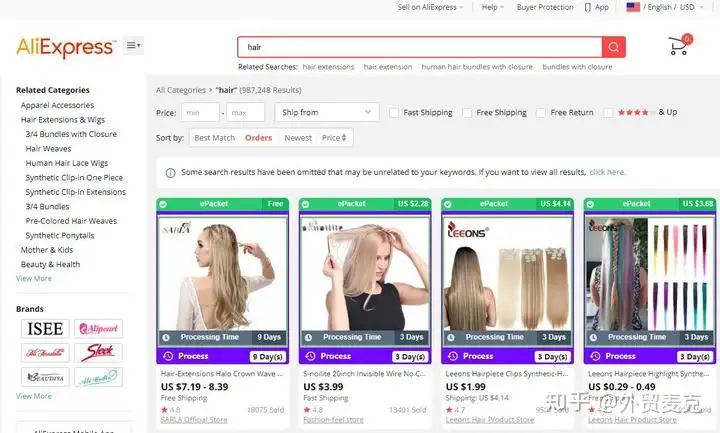The width and height of the screenshot is (720, 433).
Task: Follow the 'click here' all results link
Action: point(607,172)
